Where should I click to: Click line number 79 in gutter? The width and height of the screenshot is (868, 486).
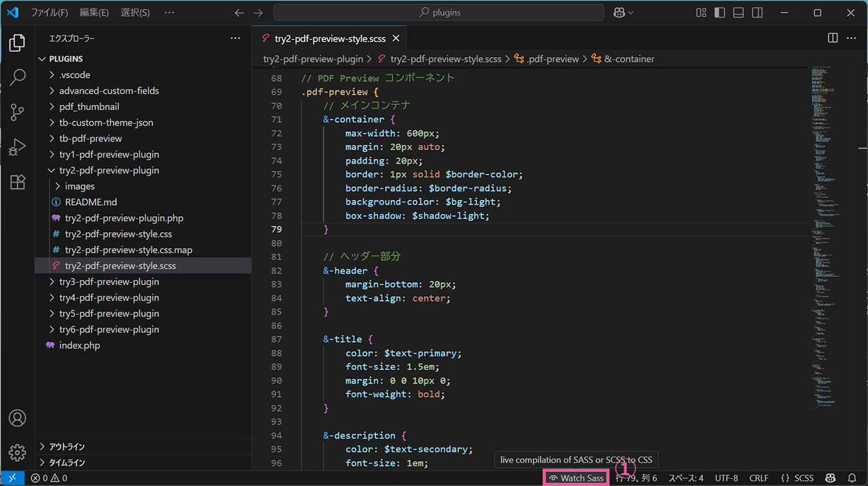(276, 229)
